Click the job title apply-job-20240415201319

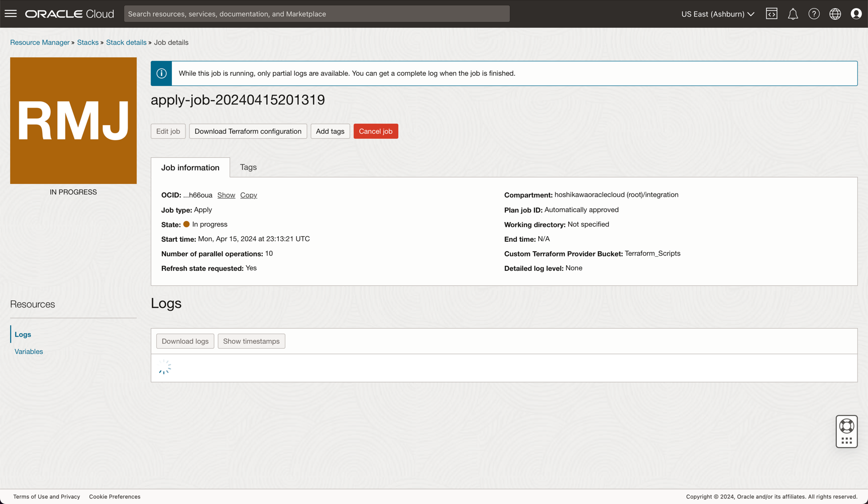pos(238,99)
